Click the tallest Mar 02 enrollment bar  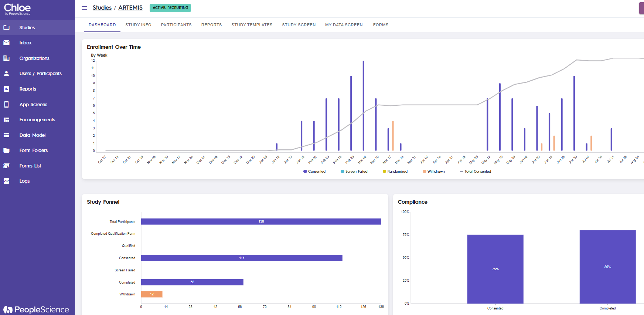363,106
